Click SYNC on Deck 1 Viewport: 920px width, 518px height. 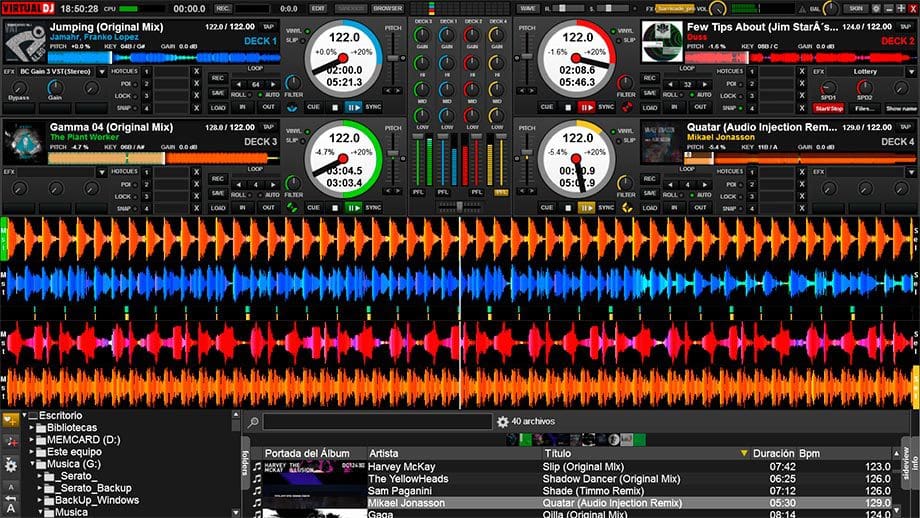pos(373,107)
